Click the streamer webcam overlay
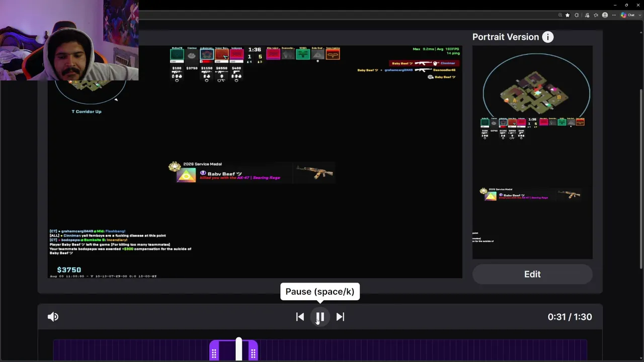Viewport: 644px width, 362px height. pos(69,40)
